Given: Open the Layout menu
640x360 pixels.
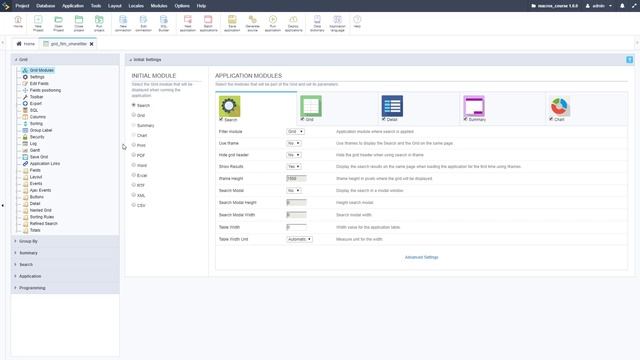Looking at the screenshot, I should click(x=115, y=6).
